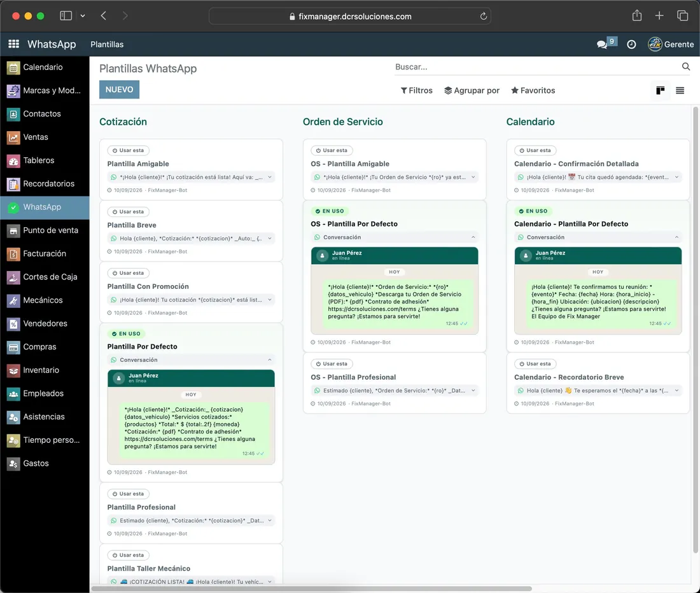The image size is (700, 593).
Task: Open Calendario from the sidebar
Action: (x=45, y=67)
